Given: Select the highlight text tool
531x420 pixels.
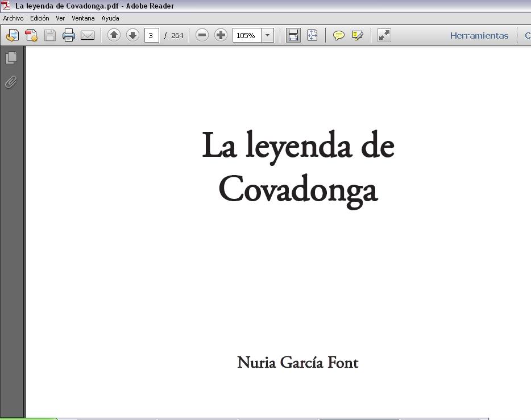Looking at the screenshot, I should (358, 35).
